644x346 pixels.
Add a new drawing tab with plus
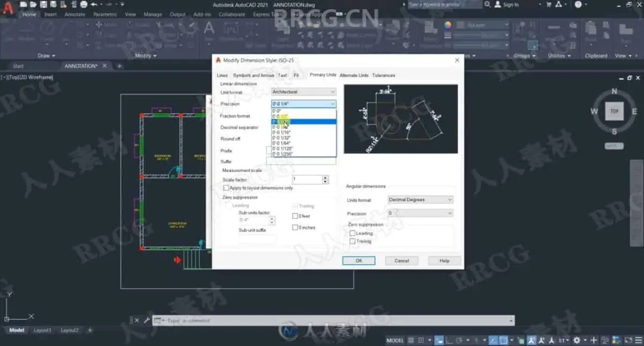[x=119, y=66]
